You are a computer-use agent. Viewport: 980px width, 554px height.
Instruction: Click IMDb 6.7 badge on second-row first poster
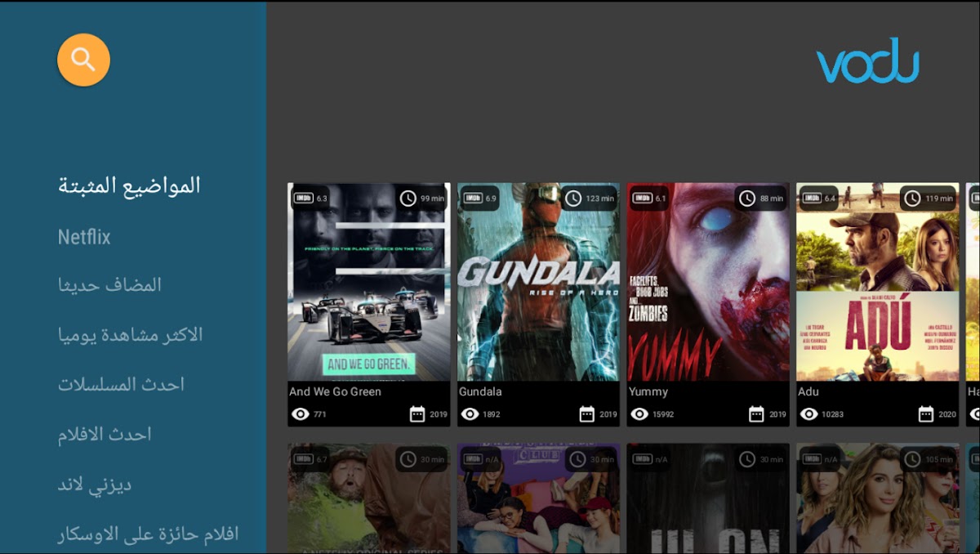coord(310,458)
